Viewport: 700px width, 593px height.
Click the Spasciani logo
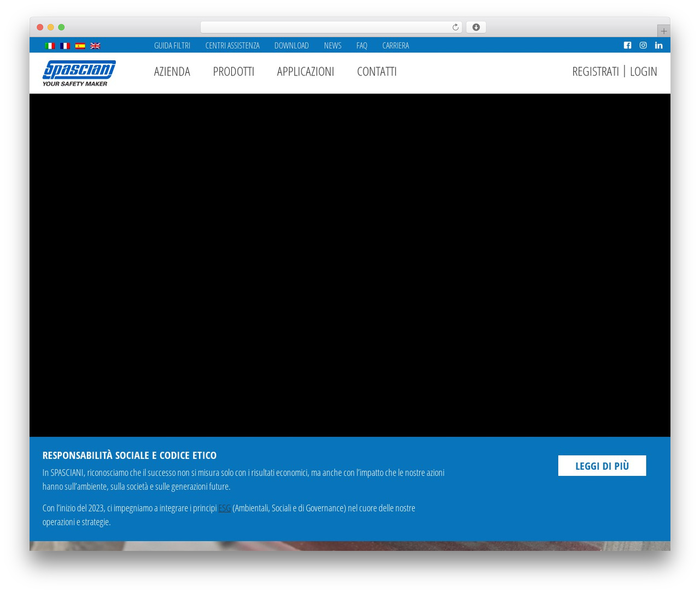79,73
